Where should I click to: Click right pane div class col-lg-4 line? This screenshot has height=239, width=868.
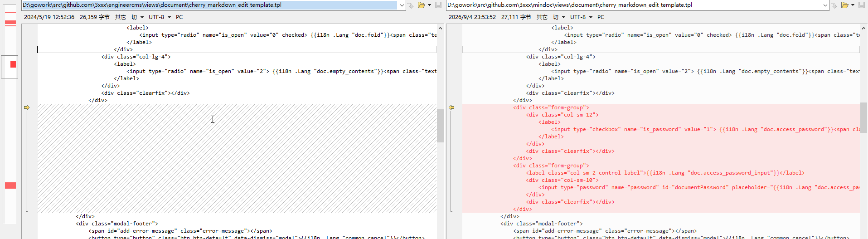[561, 57]
